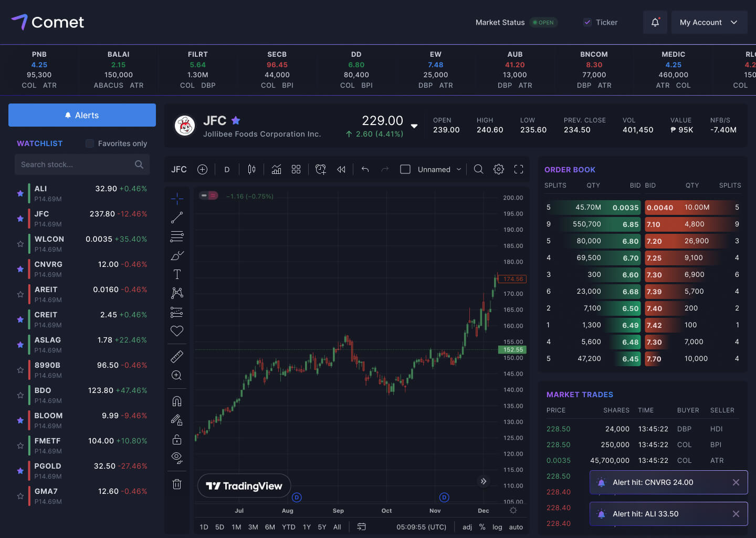
Task: Click the blue Alerts button
Action: [82, 115]
